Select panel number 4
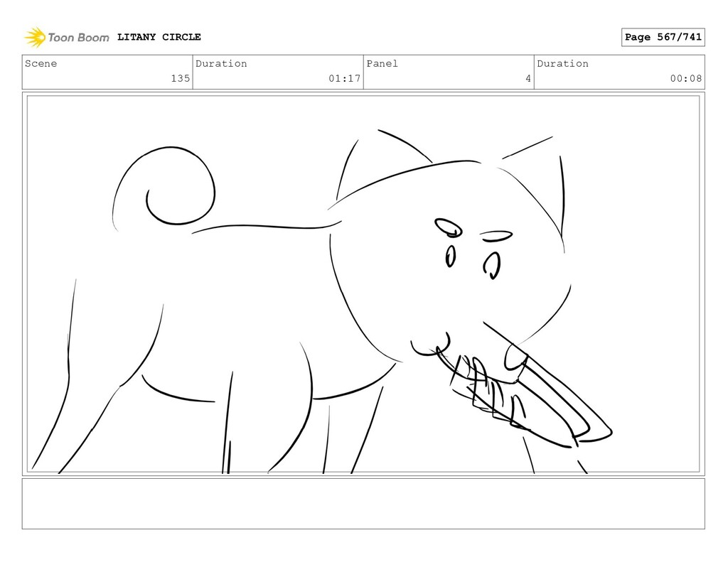728x562 pixels. 528,78
